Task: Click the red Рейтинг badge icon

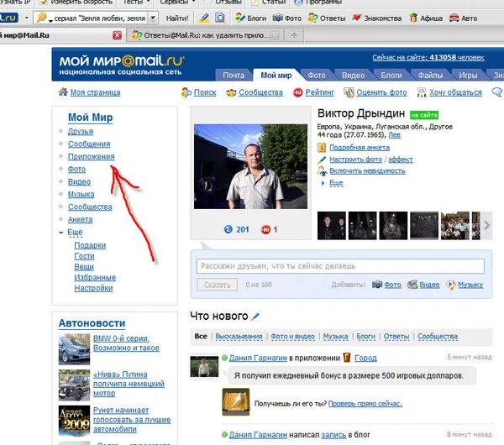Action: 297,92
